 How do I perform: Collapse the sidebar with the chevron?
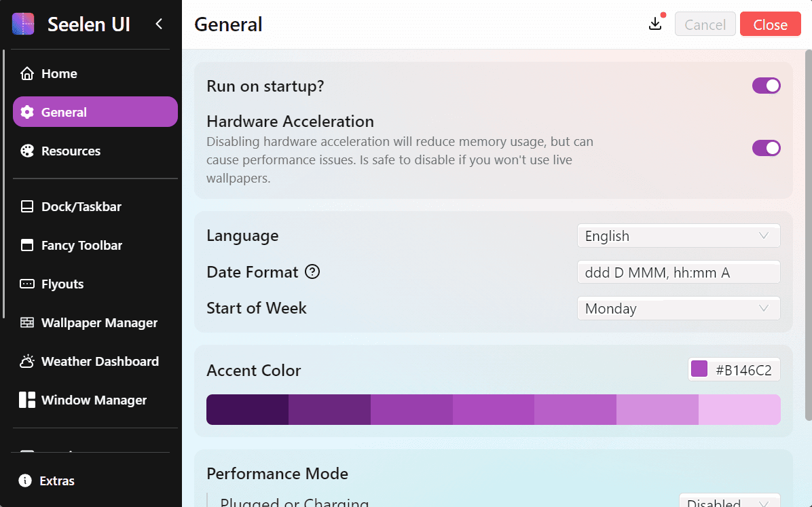click(158, 23)
